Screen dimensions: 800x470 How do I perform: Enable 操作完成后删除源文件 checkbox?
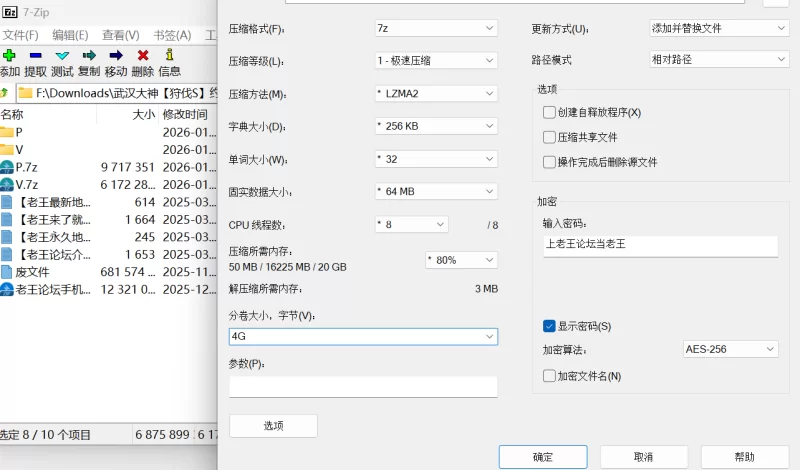pyautogui.click(x=549, y=162)
